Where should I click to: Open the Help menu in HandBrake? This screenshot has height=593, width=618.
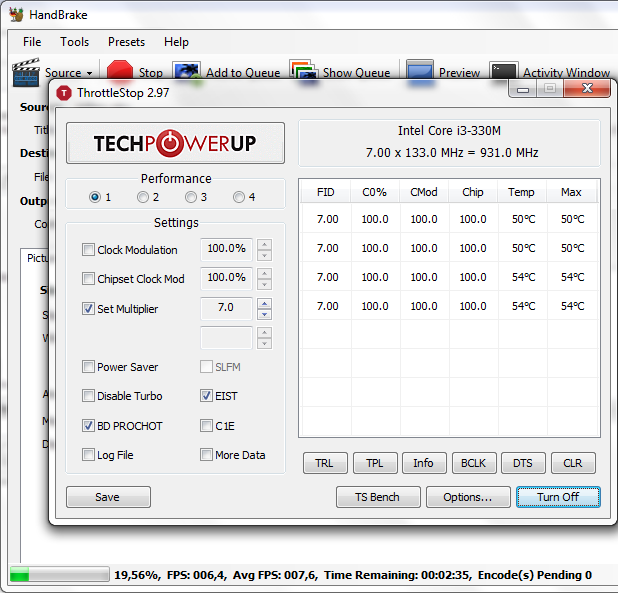[176, 42]
